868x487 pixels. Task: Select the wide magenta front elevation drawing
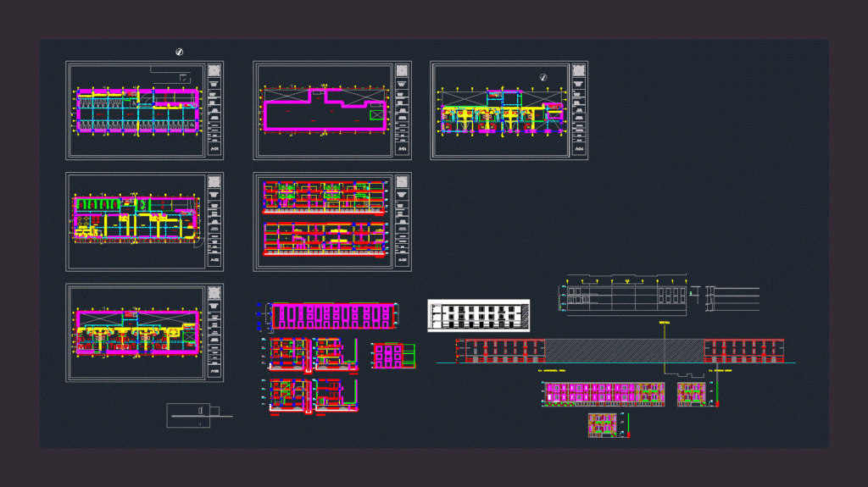coord(332,316)
